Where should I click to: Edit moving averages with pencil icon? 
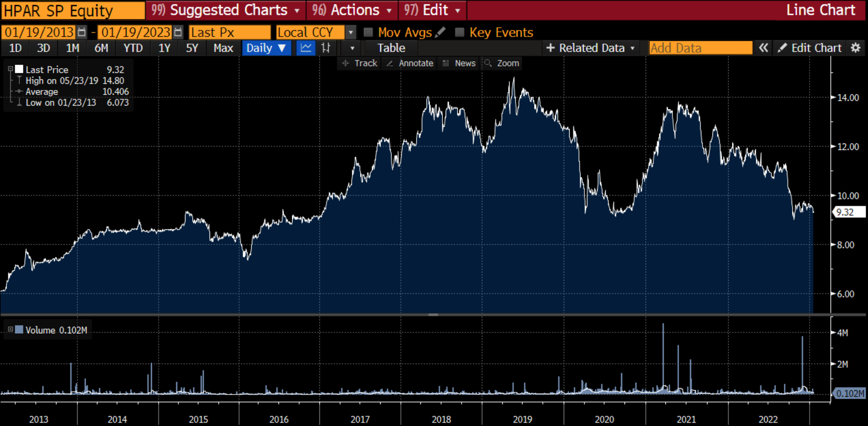coord(440,32)
